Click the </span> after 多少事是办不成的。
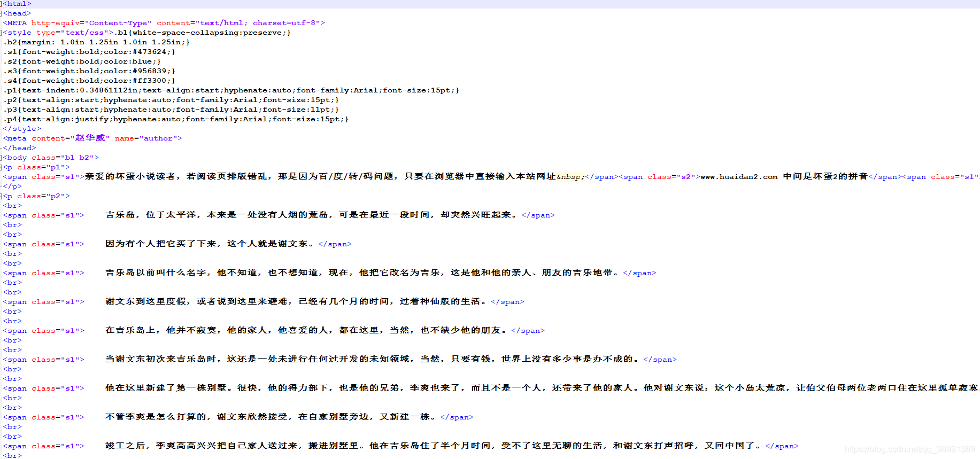 pyautogui.click(x=660, y=360)
